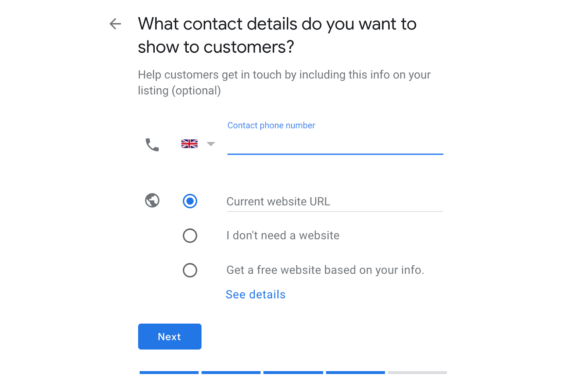Click the UK flag country icon
The image size is (588, 387).
tap(189, 144)
